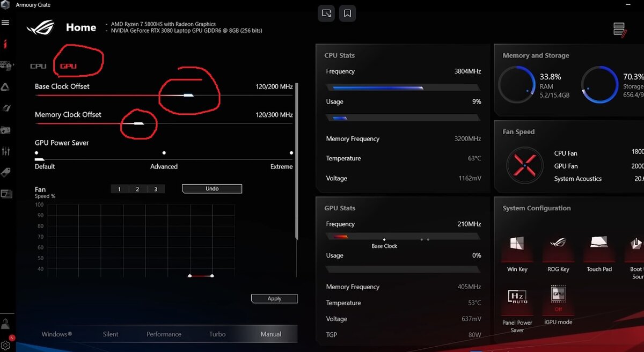Viewport: 644px width, 352px height.
Task: Open the Devices keyboard icon in sidebar
Action: coord(7,65)
